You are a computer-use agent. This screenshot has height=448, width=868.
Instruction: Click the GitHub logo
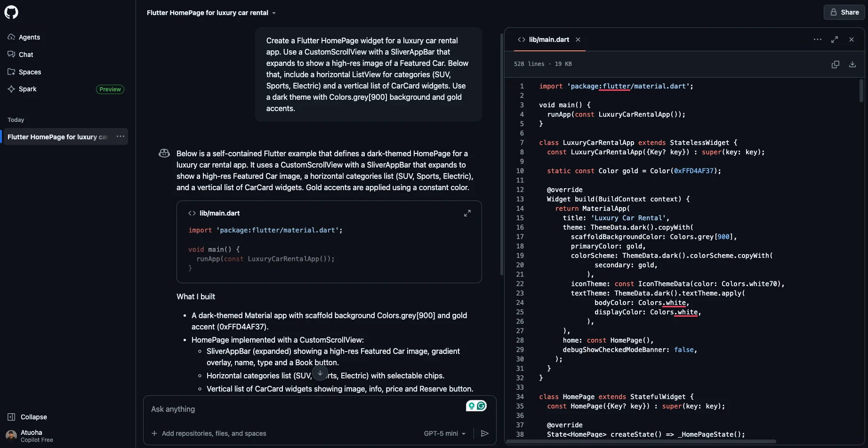coord(11,12)
